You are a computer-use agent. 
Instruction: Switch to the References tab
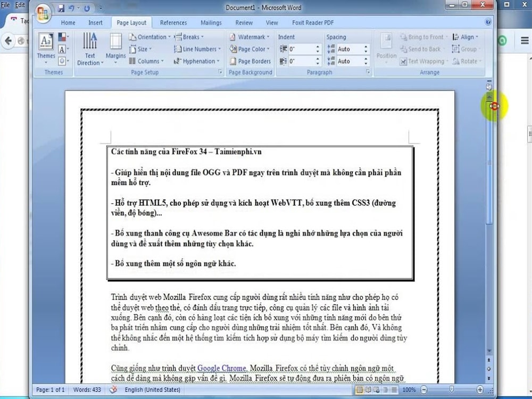(173, 23)
